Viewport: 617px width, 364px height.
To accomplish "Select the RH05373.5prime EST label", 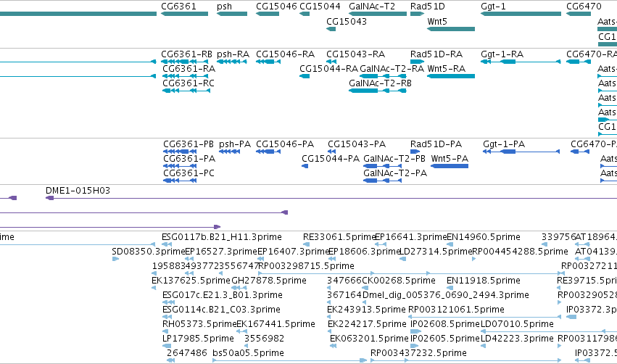I will (200, 324).
